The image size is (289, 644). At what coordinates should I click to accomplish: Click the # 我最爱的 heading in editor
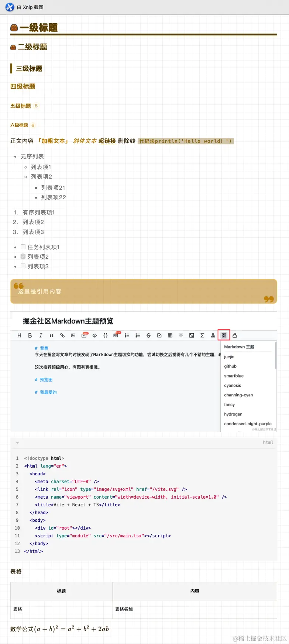point(46,392)
